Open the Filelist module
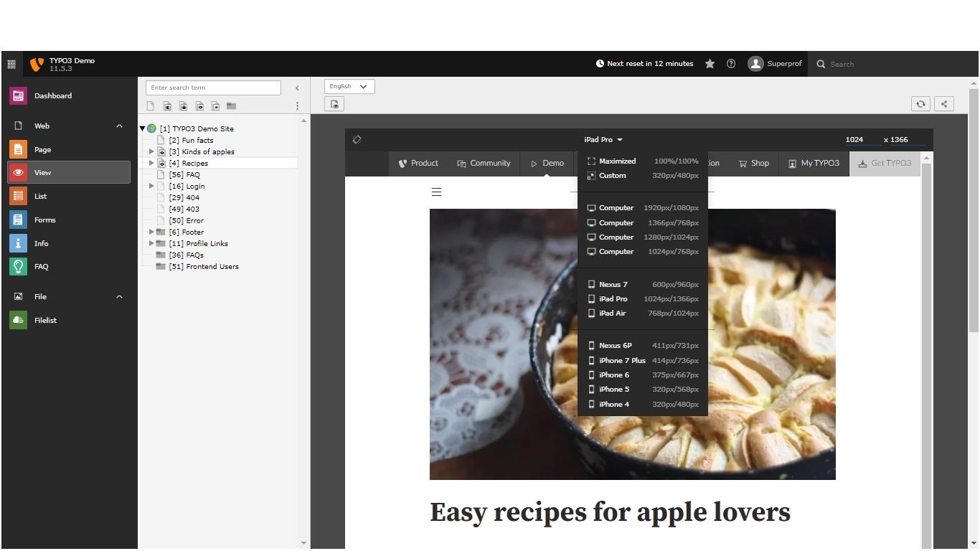This screenshot has width=980, height=551. coord(45,320)
